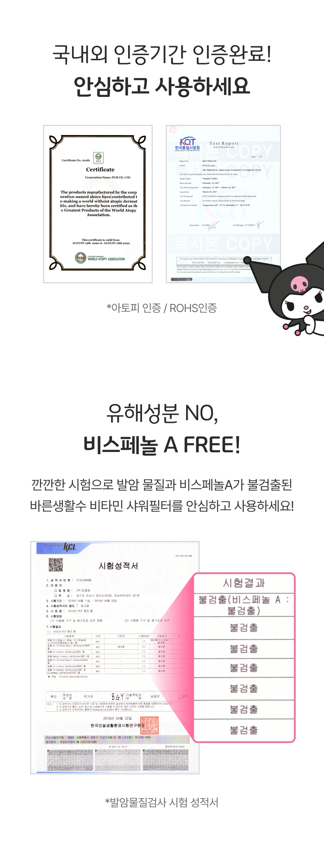Click the '안심하고 사용하세요' headline
The image size is (324, 868).
click(162, 86)
